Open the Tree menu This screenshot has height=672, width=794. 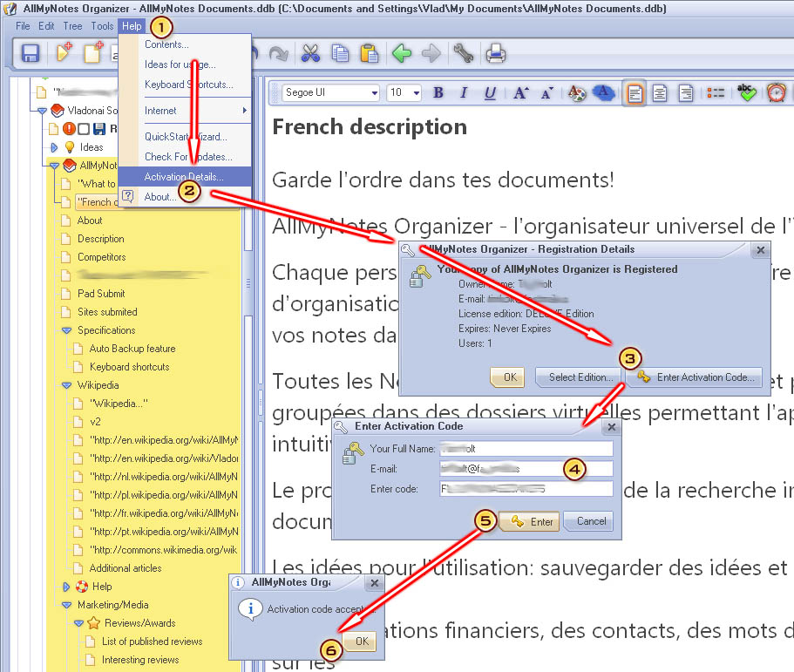coord(72,26)
